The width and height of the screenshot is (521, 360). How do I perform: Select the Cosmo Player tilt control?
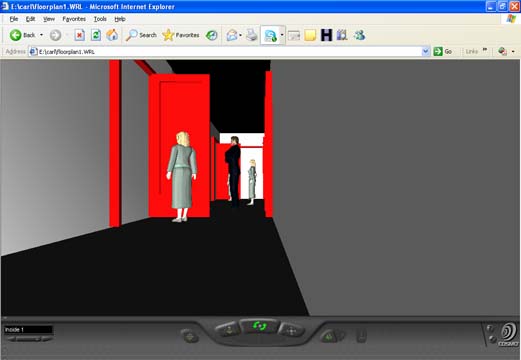pyautogui.click(x=228, y=330)
